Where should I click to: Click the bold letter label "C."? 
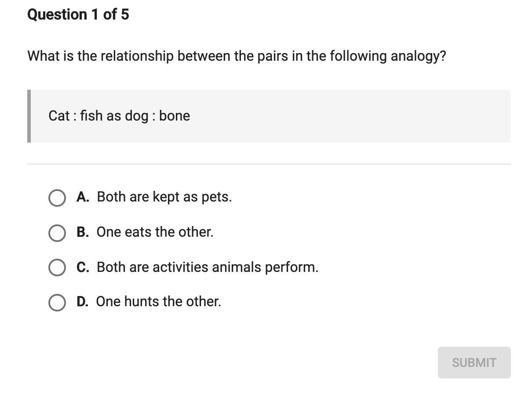pos(83,267)
